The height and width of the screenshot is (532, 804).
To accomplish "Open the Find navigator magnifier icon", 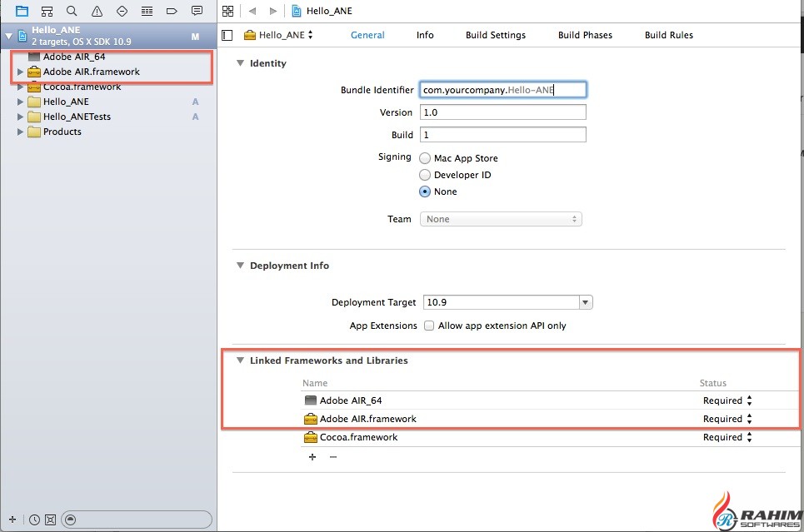I will point(72,11).
